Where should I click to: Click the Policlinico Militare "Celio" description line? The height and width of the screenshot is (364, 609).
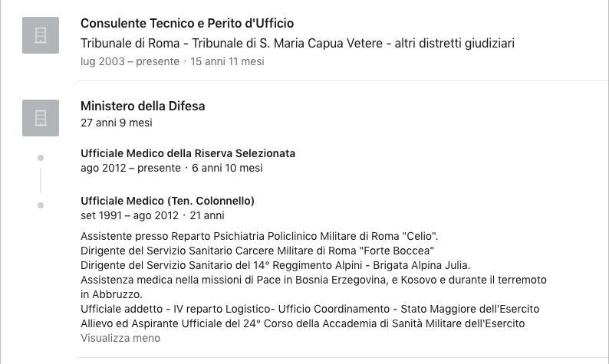pyautogui.click(x=259, y=236)
